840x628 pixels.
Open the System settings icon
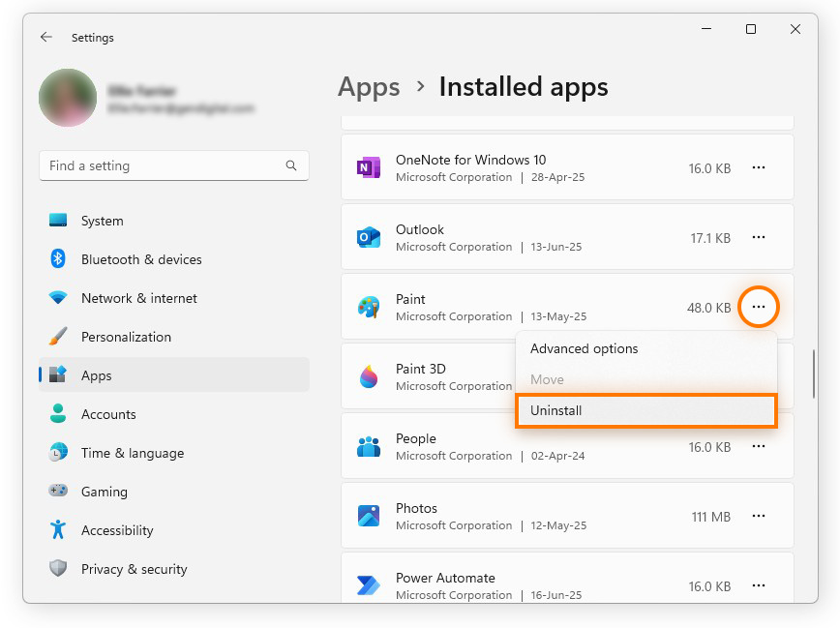point(58,221)
